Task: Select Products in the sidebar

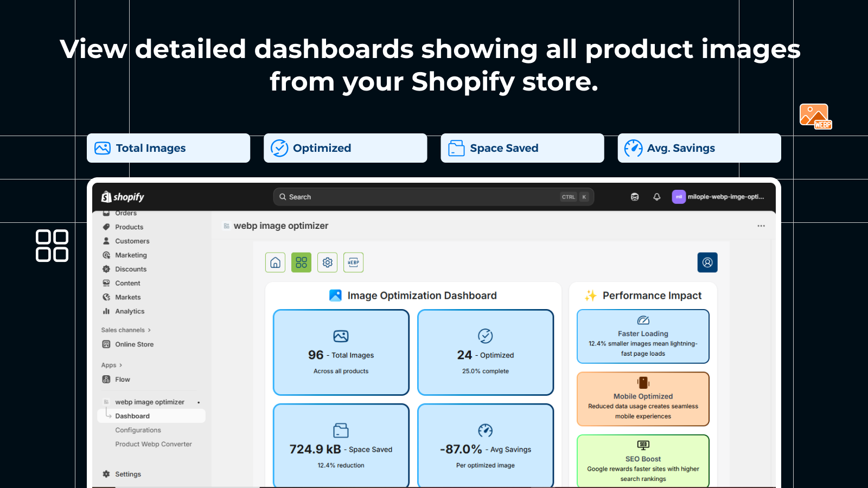Action: click(129, 227)
